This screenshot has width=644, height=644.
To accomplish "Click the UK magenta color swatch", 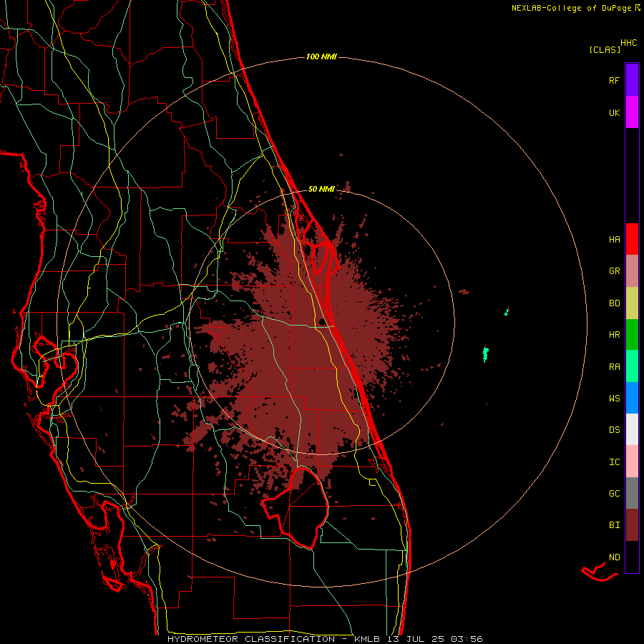I will tap(632, 112).
